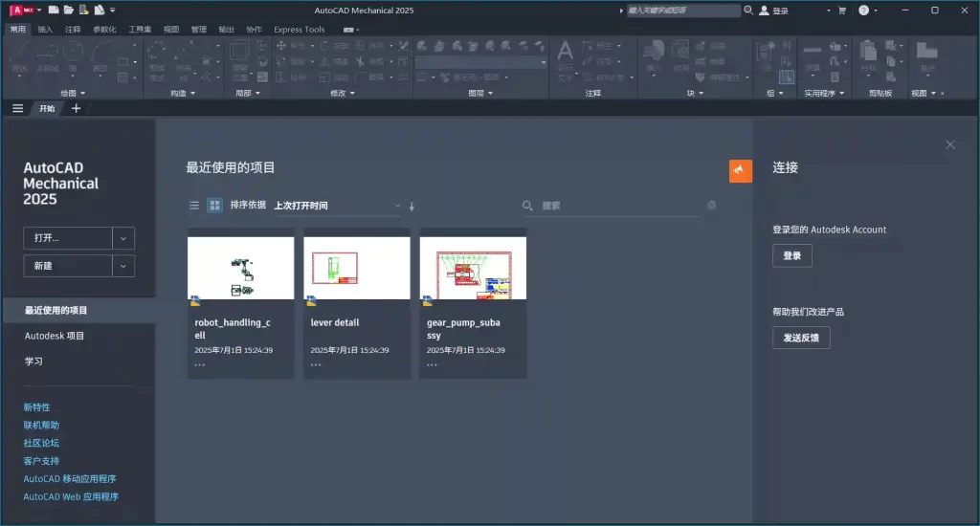Switch recent items to list view
The width and height of the screenshot is (980, 526).
194,206
